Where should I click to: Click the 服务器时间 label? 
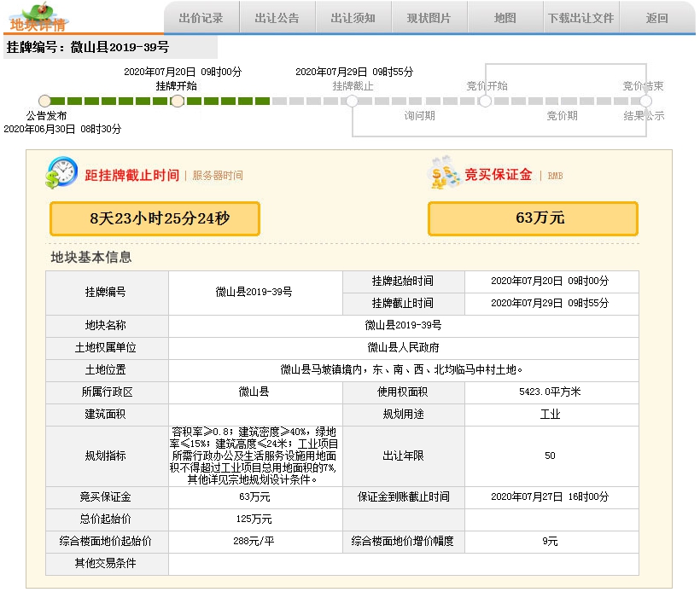tap(218, 176)
